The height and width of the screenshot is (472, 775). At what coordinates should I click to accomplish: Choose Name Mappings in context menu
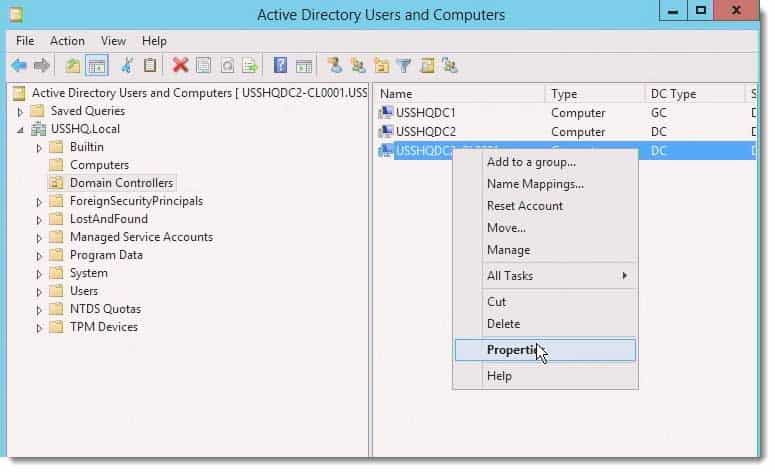click(545, 184)
